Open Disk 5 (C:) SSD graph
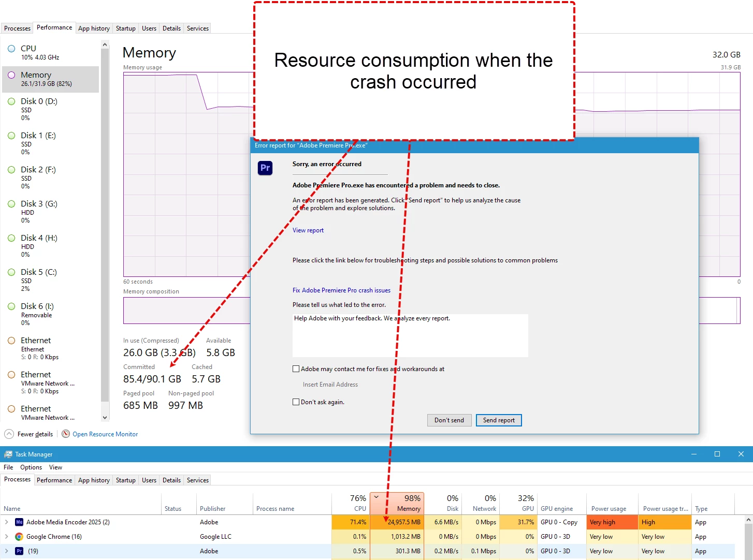 50,280
